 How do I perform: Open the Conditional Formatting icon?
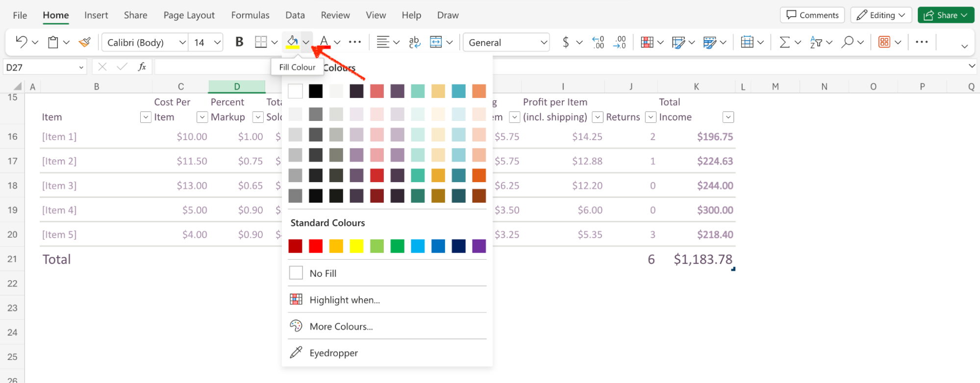[x=647, y=43]
